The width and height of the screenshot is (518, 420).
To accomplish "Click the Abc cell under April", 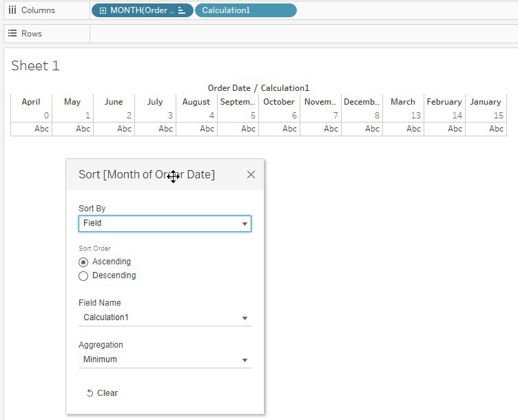I will coord(41,129).
